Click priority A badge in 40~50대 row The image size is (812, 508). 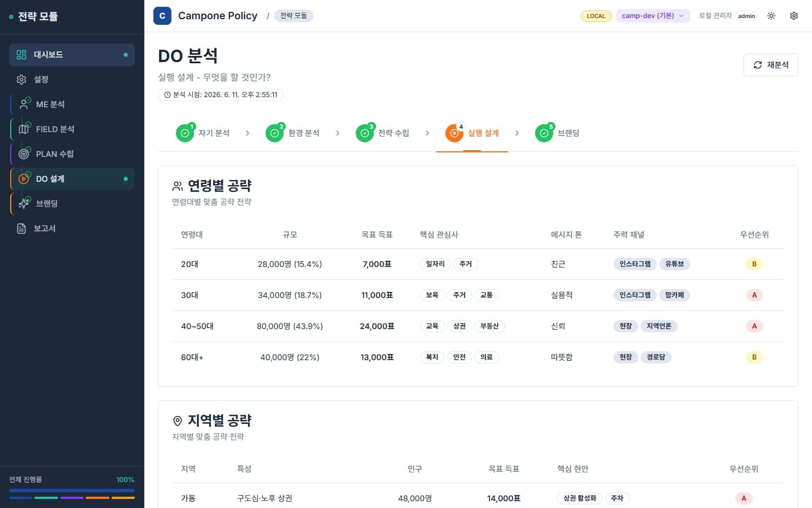tap(754, 326)
